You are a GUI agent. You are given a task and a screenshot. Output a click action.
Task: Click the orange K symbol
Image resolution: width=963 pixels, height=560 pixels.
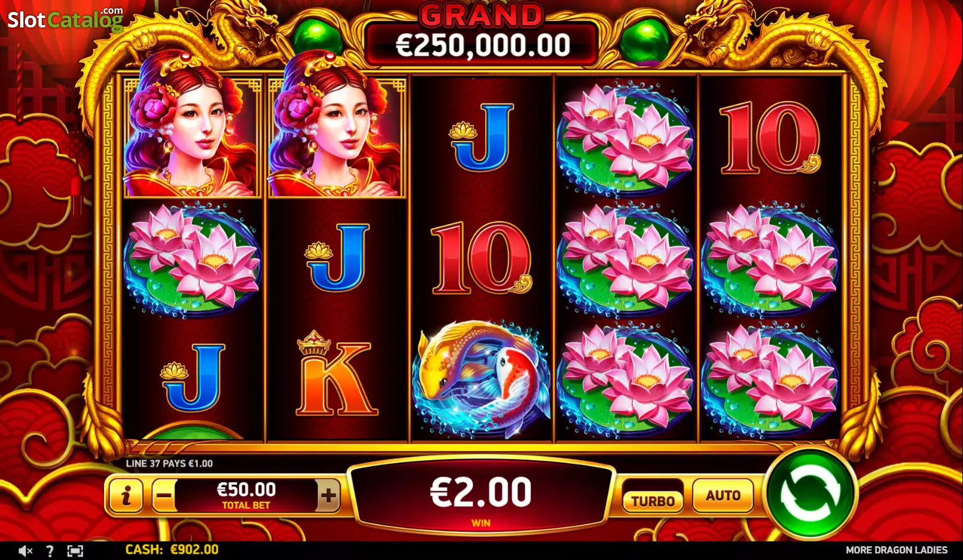(336, 374)
